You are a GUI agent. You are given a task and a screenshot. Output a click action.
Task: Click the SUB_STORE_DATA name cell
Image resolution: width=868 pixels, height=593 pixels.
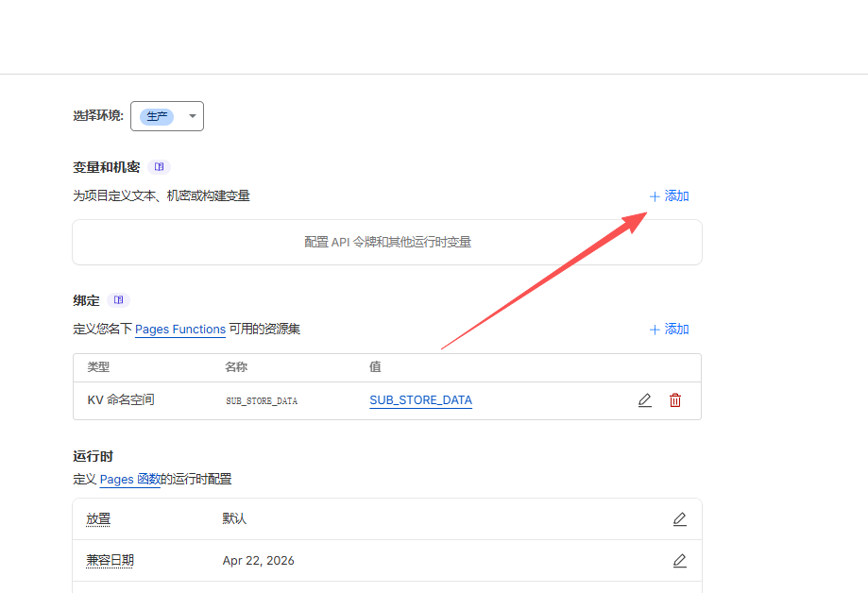tap(262, 401)
